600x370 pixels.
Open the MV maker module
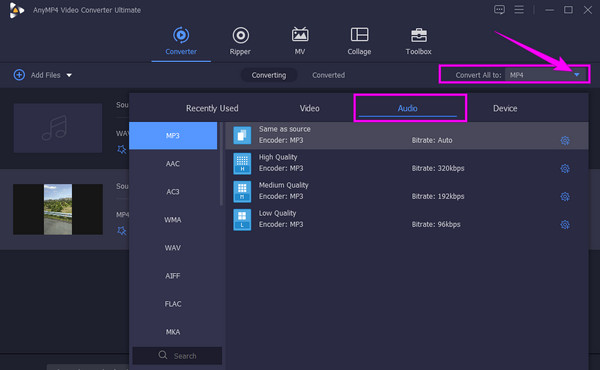pyautogui.click(x=300, y=41)
